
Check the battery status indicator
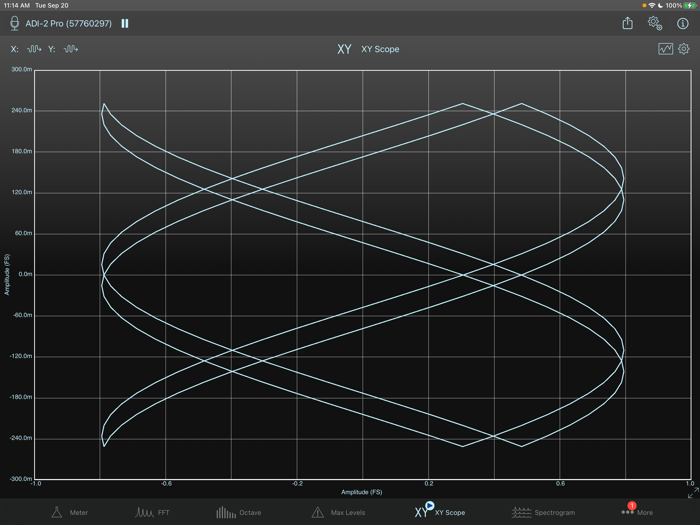coord(690,5)
